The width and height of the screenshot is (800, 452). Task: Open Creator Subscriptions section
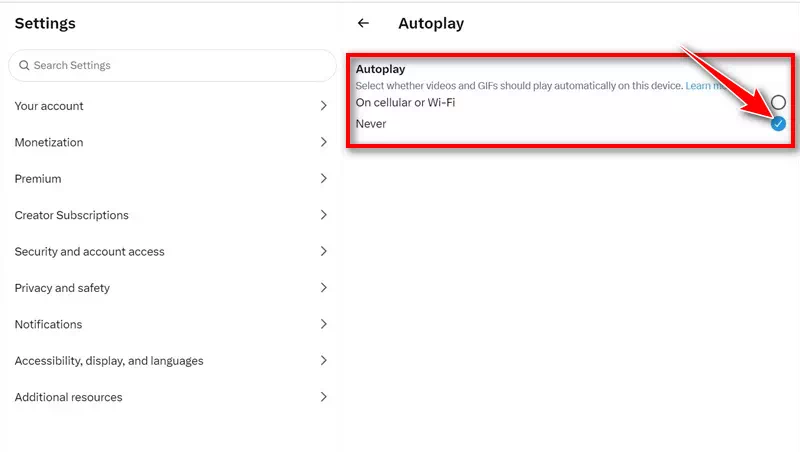coord(170,215)
